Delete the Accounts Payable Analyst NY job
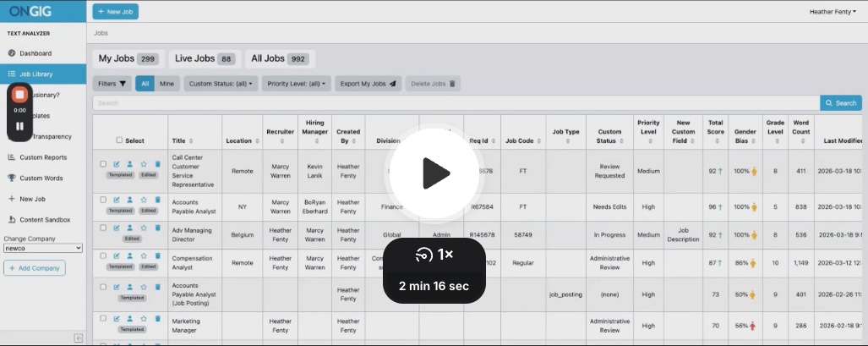 click(x=157, y=201)
